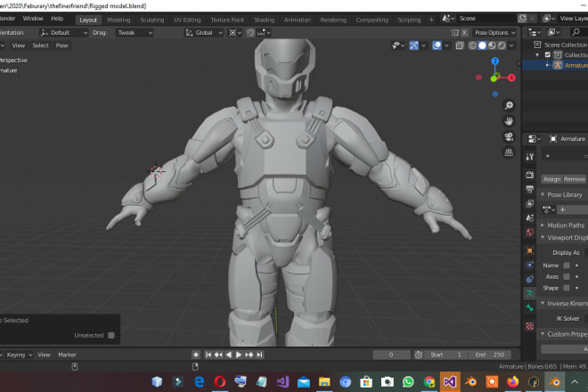Click the New Scene icon
The width and height of the screenshot is (588, 392).
(x=522, y=19)
